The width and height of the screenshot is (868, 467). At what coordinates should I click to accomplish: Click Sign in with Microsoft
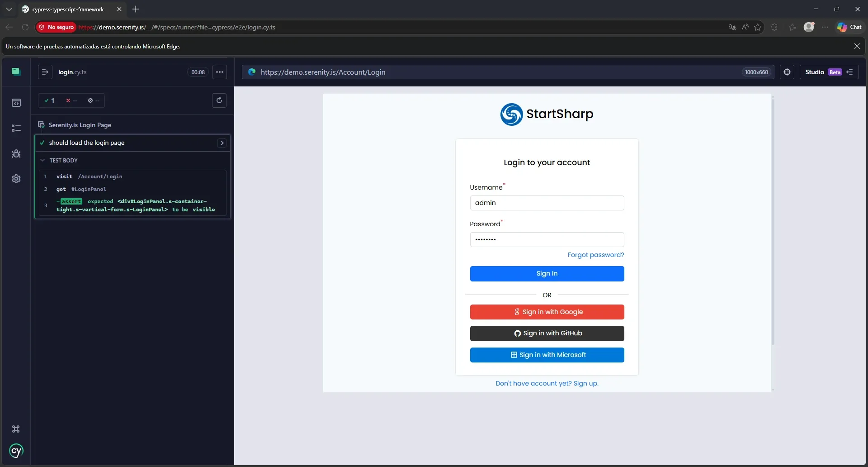click(x=547, y=355)
